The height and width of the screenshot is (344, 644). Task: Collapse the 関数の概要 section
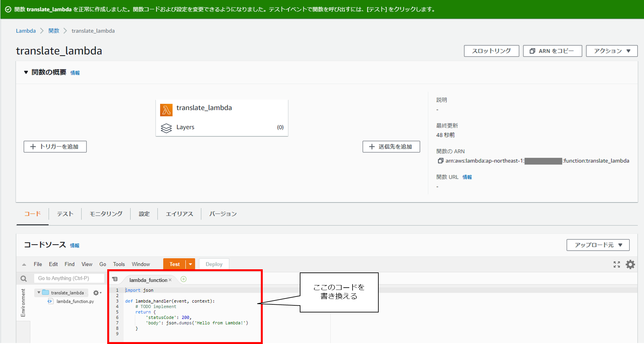[26, 72]
